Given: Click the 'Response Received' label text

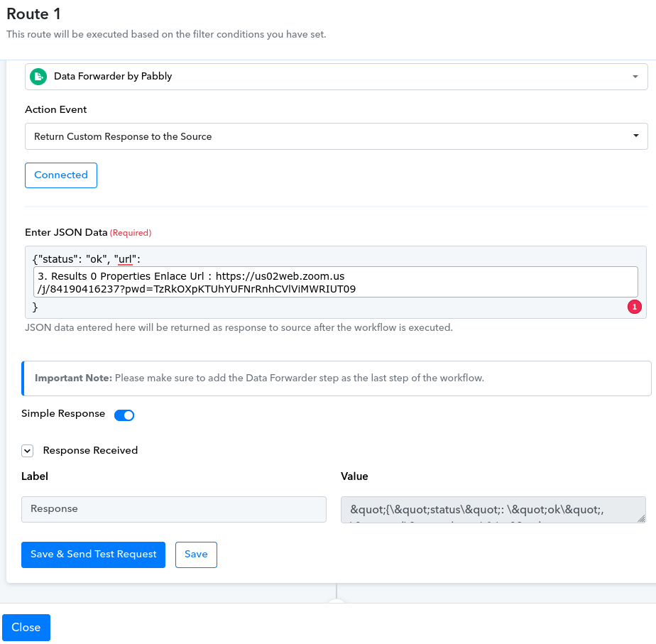Looking at the screenshot, I should point(90,451).
